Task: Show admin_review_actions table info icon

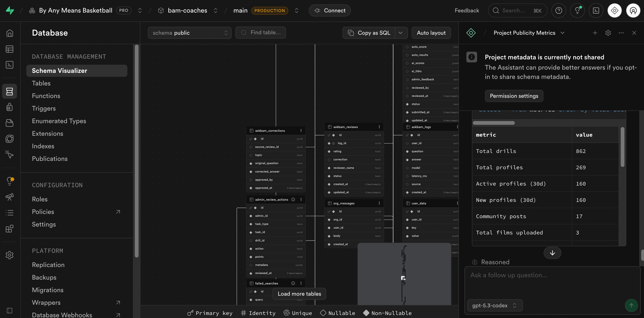Action: click(x=293, y=200)
